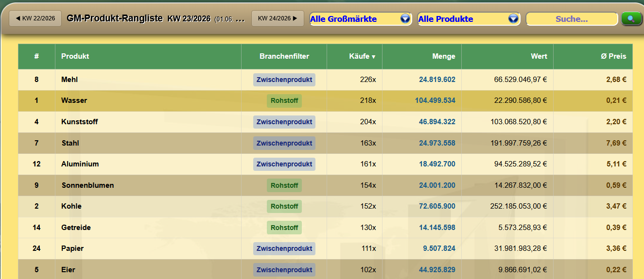Open the Alle Produkte dropdown

click(469, 19)
